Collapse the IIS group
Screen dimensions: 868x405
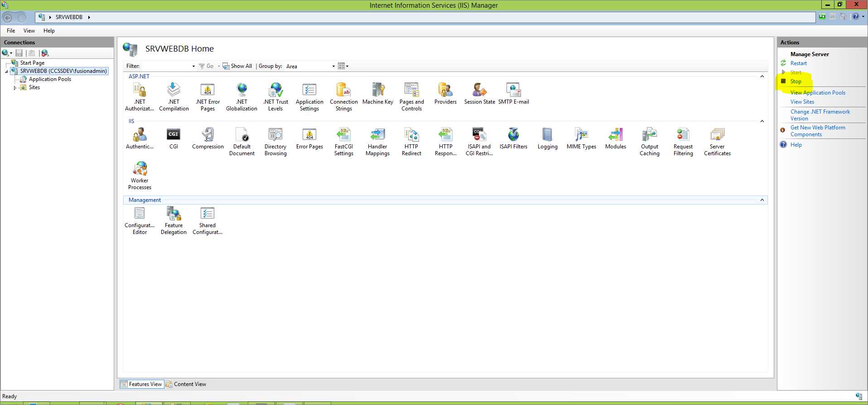coord(762,121)
